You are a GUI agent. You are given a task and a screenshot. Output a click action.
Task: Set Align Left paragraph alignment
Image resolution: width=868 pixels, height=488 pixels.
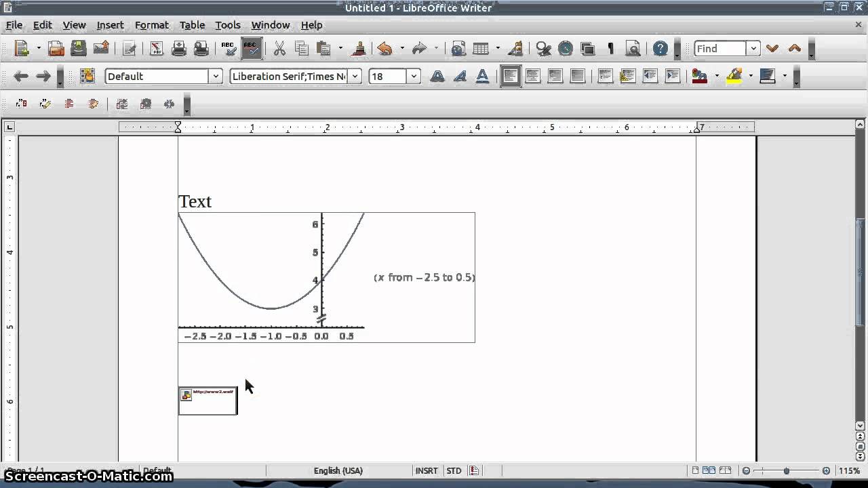510,76
